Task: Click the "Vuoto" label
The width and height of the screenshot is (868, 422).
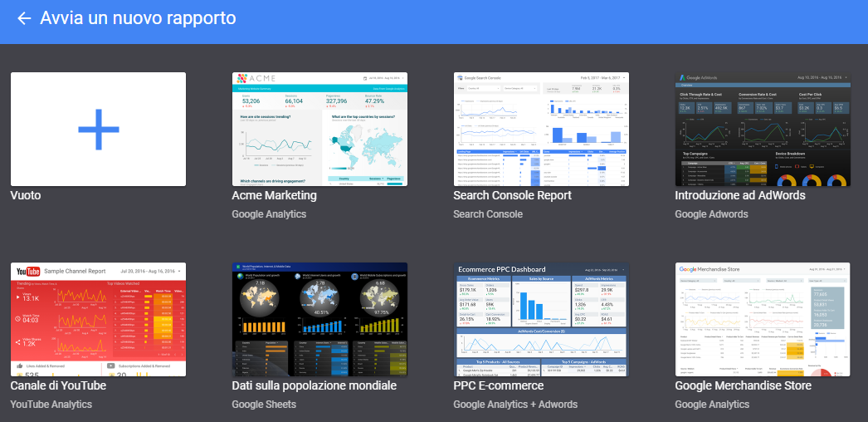Action: [26, 196]
